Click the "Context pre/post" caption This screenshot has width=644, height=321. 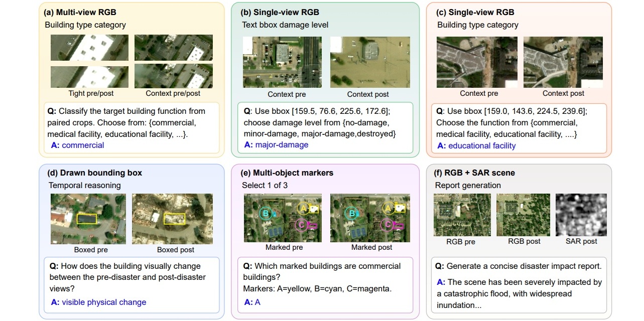[x=173, y=93]
